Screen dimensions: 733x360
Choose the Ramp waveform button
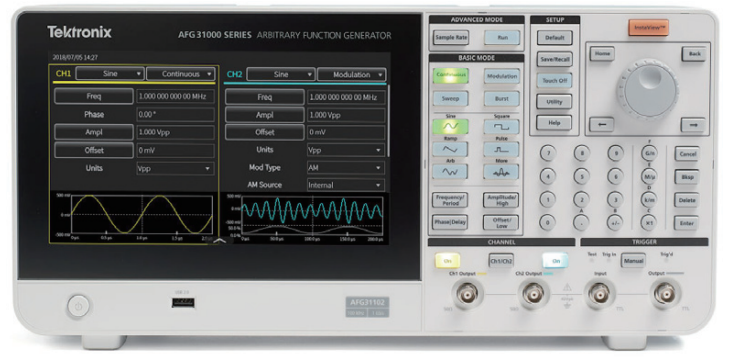pos(450,150)
